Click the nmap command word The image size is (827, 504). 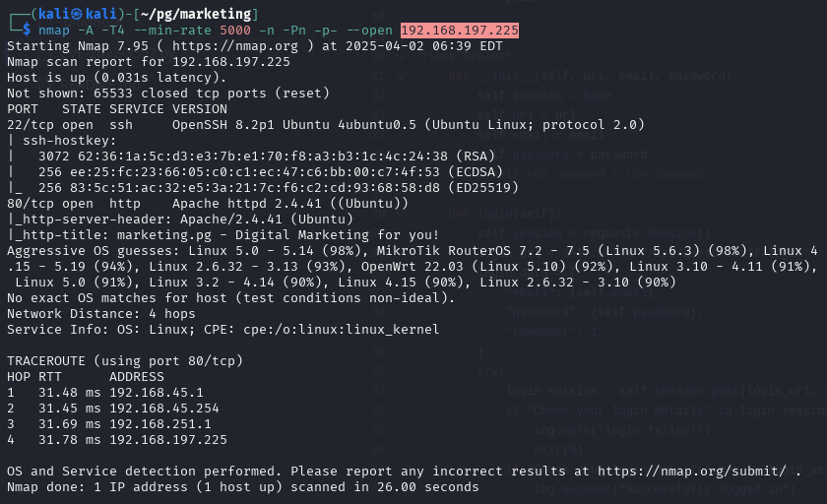[x=54, y=31]
